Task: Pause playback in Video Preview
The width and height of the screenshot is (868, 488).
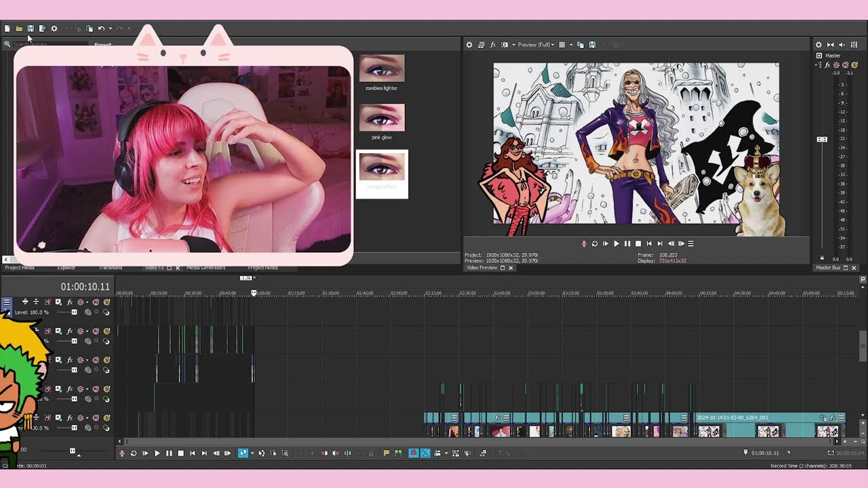Action: (x=627, y=243)
